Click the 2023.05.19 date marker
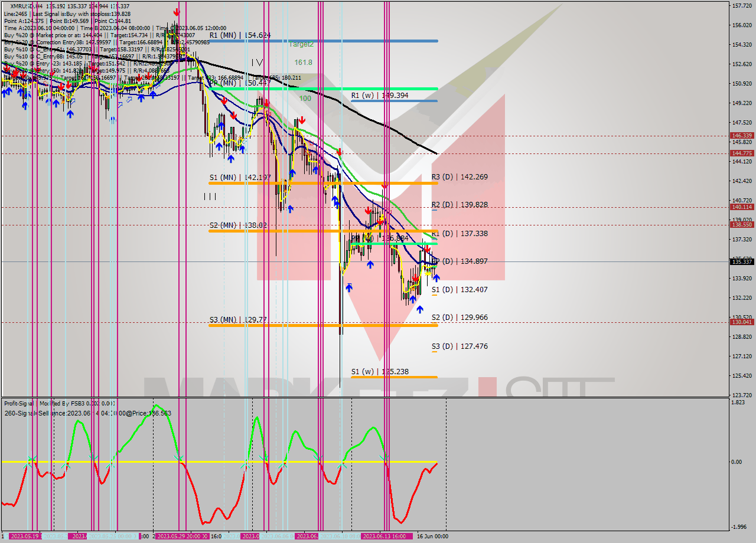This screenshot has width=756, height=543. coord(25,536)
